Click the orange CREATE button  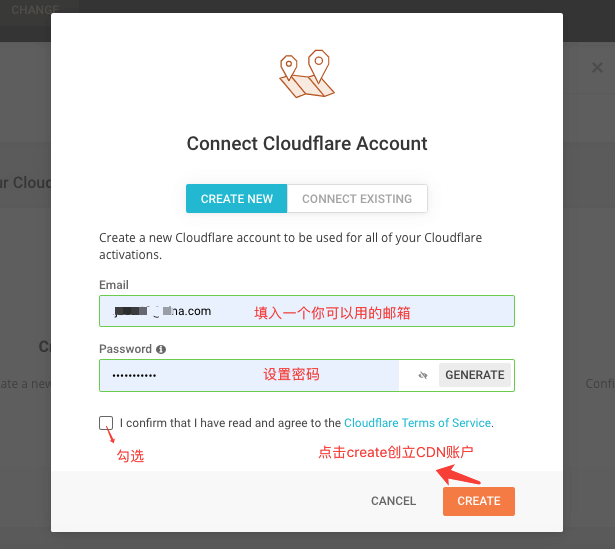pyautogui.click(x=479, y=501)
